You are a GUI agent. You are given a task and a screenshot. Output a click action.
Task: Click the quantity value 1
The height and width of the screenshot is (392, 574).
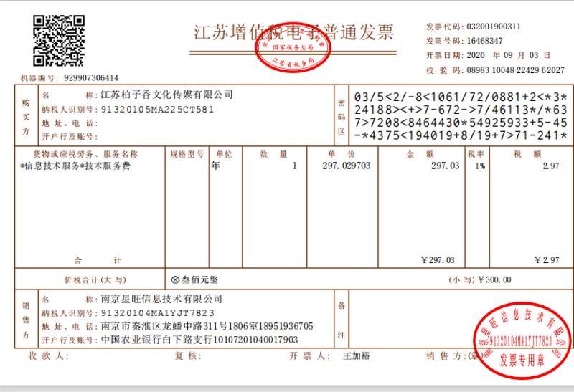pos(294,166)
